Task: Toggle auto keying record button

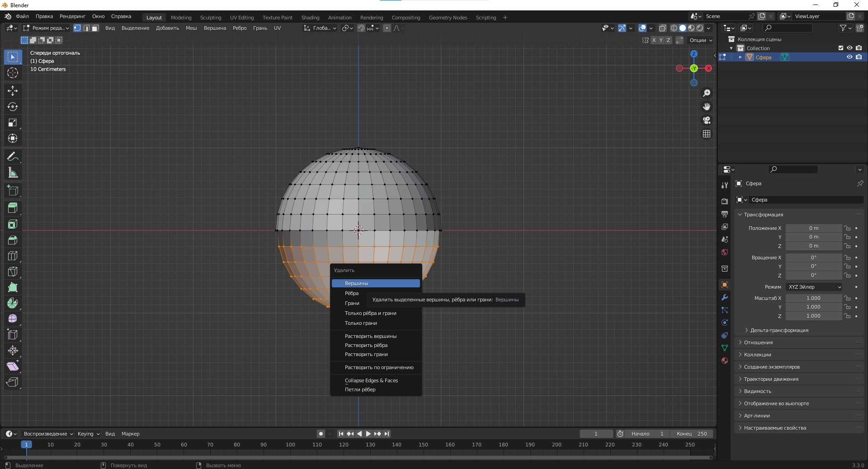Action: tap(321, 434)
